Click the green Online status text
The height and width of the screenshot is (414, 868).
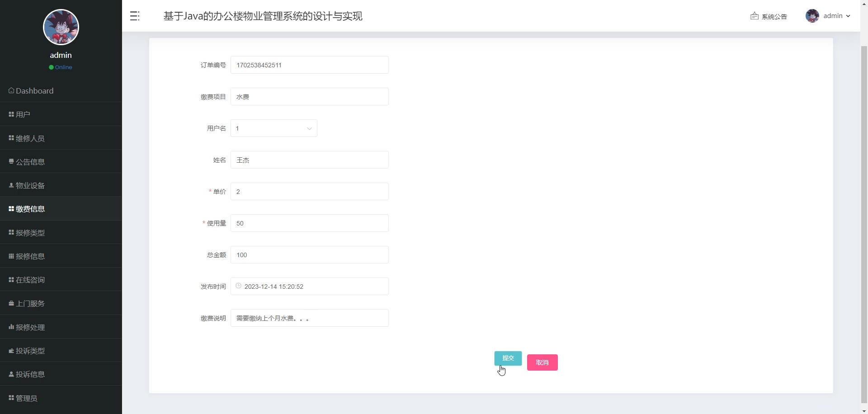pyautogui.click(x=64, y=67)
